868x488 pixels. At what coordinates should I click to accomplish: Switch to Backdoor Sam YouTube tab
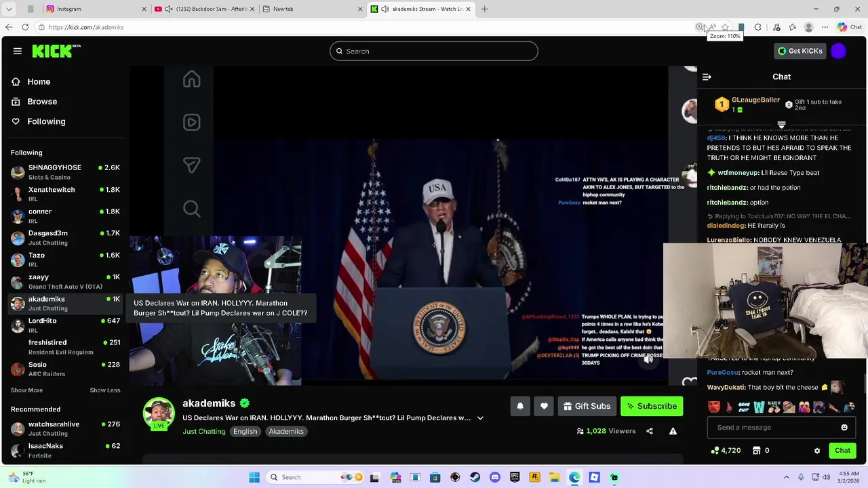[x=205, y=9]
